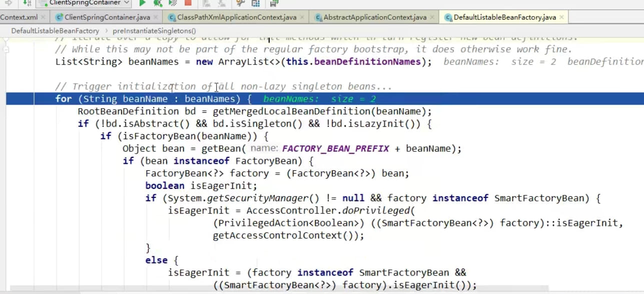Click 'AccessController.doPrivileged(' text
Viewport: 644px width, 294px height.
pos(331,211)
